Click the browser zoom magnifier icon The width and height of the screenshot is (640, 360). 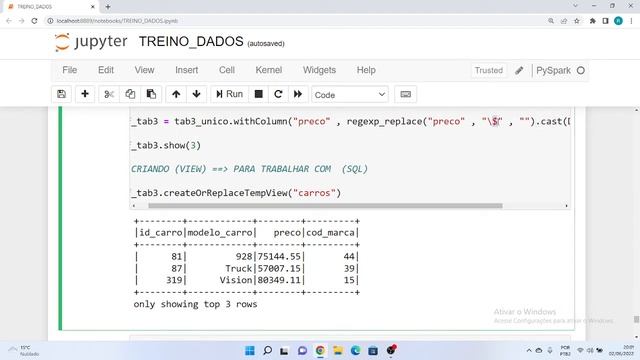point(551,21)
